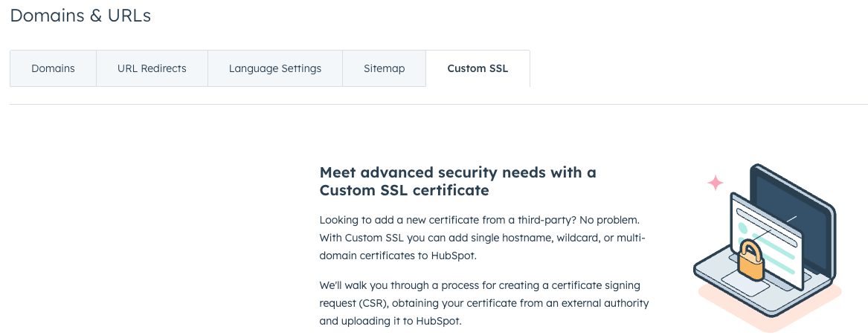
Task: Open the Domains tab
Action: point(53,68)
